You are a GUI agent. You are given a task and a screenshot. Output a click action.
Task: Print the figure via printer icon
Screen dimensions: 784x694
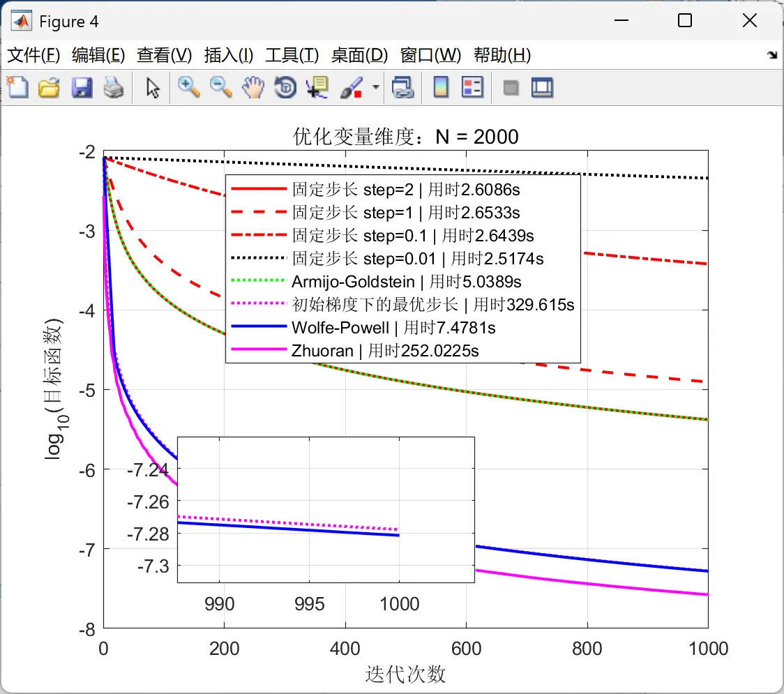click(114, 87)
